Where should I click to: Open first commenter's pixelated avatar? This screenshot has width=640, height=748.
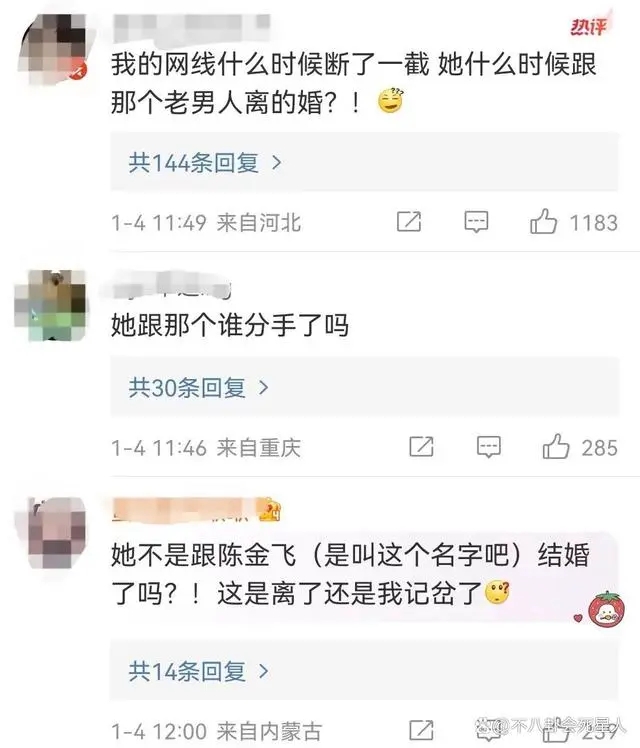click(x=52, y=49)
